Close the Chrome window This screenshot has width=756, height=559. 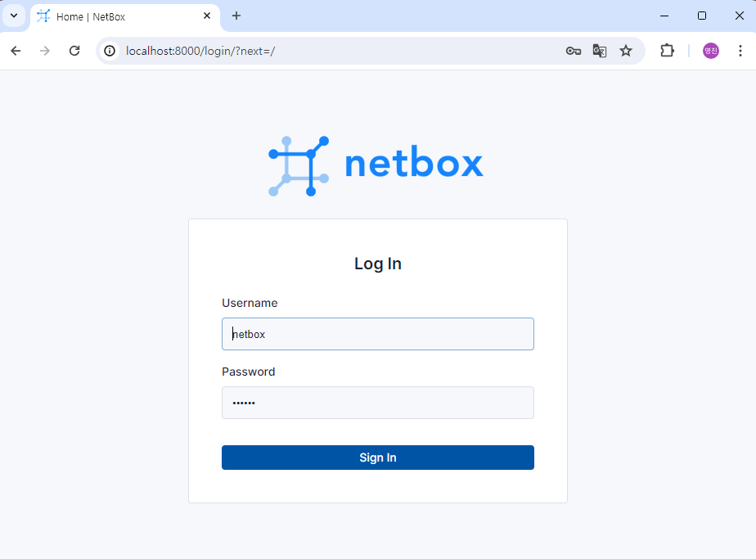(740, 16)
